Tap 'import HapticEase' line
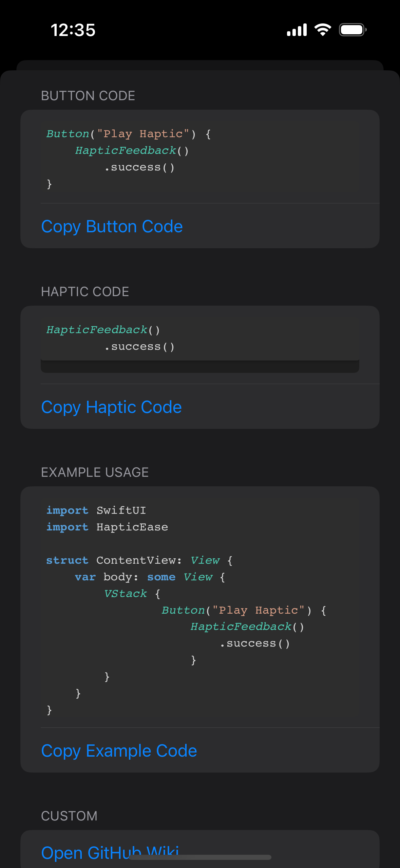The height and width of the screenshot is (868, 400). (x=107, y=527)
